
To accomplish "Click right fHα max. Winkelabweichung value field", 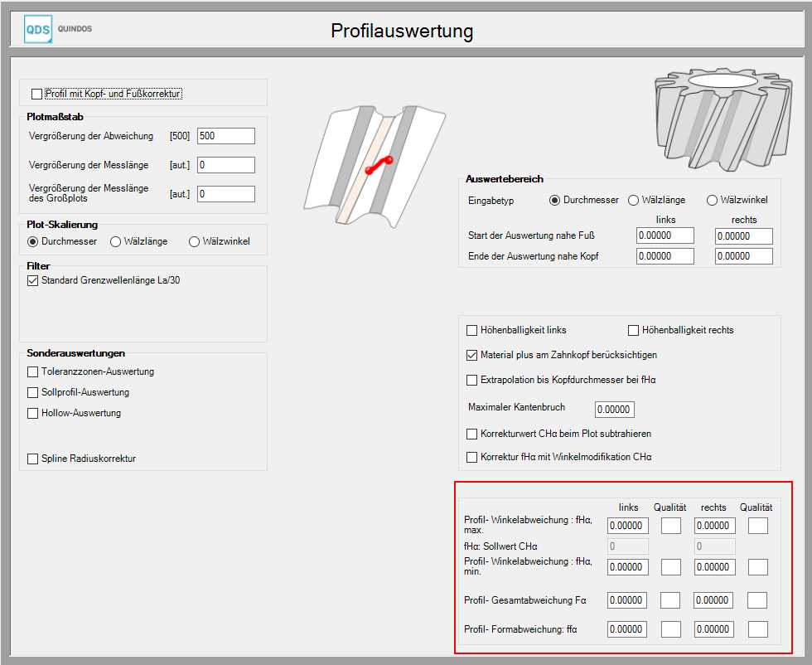I will click(x=715, y=526).
